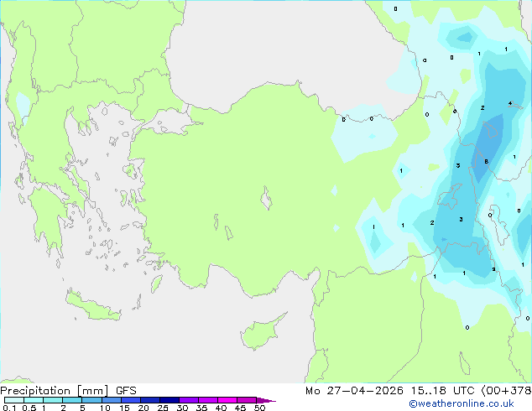This screenshot has height=411, width=532.
Task: Select the 45–50 mm legend swatch
Action: (247, 400)
